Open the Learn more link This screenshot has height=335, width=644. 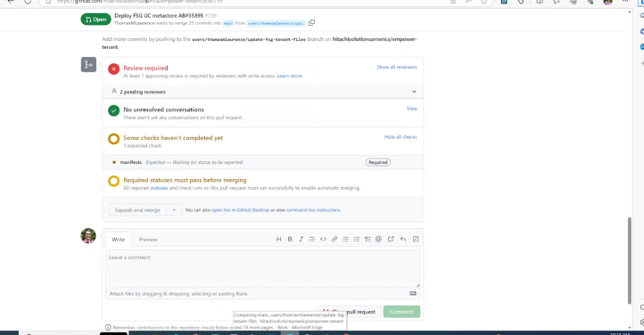coord(290,76)
